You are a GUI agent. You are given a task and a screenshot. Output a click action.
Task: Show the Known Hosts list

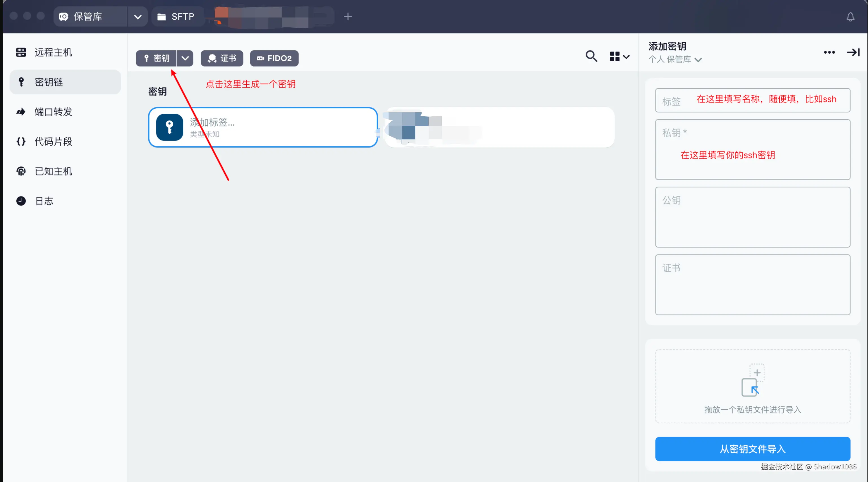tap(53, 171)
